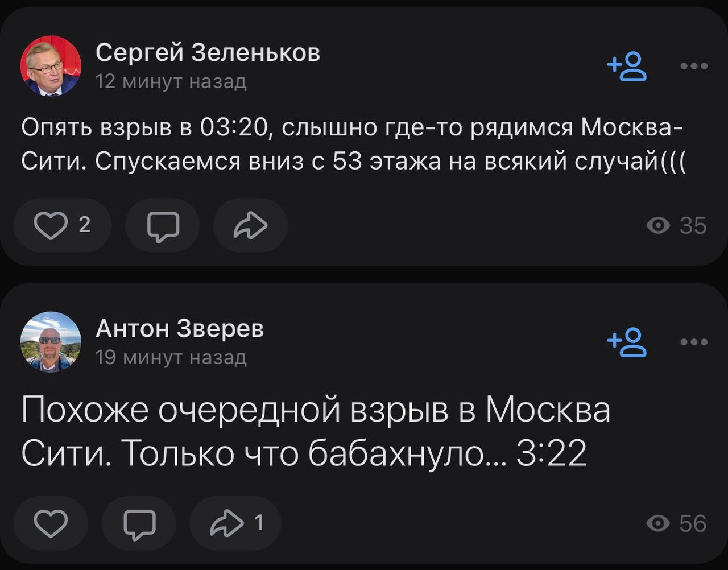728x570 pixels.
Task: Click the "12 минут назад" timestamp
Action: coord(171,82)
